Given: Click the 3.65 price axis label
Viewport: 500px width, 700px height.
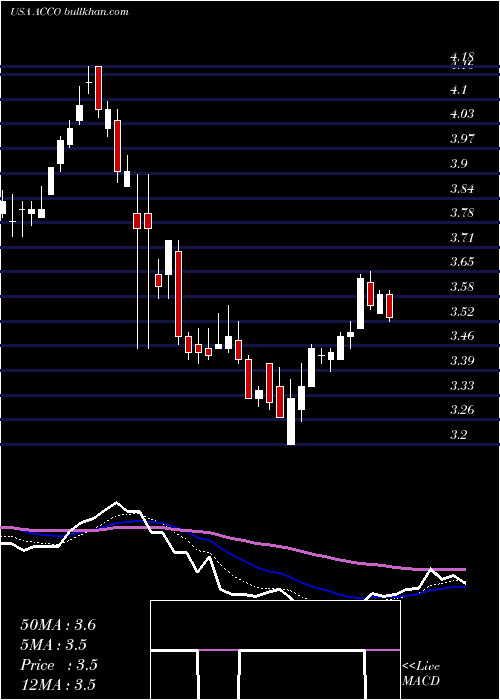Looking at the screenshot, I should [x=462, y=262].
